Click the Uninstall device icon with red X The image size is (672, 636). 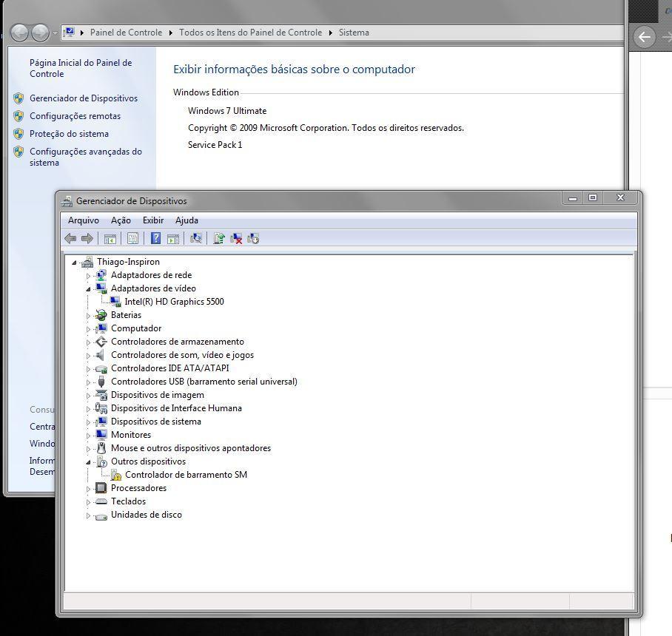[x=236, y=239]
